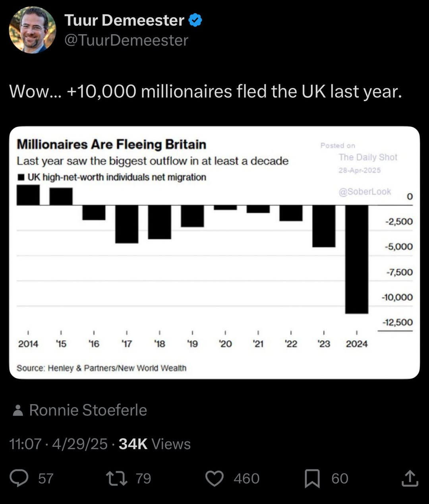
Task: Click the blue verified badge
Action: tap(195, 20)
